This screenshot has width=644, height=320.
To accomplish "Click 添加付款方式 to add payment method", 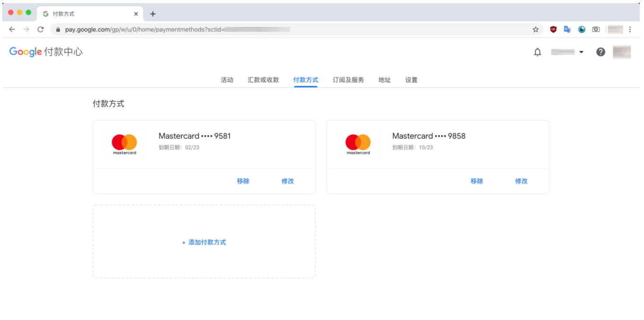I will pos(204,242).
